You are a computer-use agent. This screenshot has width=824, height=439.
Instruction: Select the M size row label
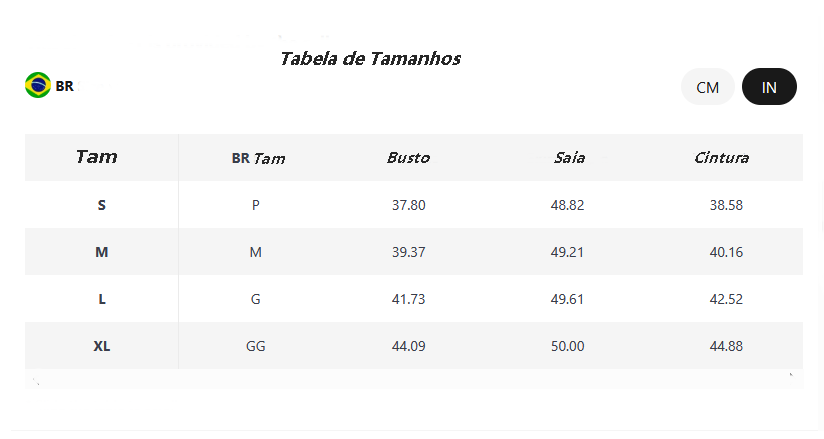(101, 252)
